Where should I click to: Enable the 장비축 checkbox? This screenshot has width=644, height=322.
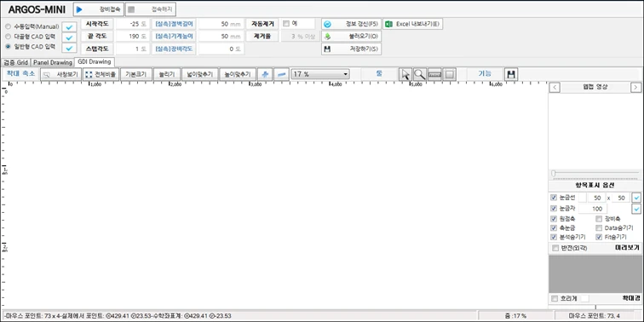click(x=599, y=218)
